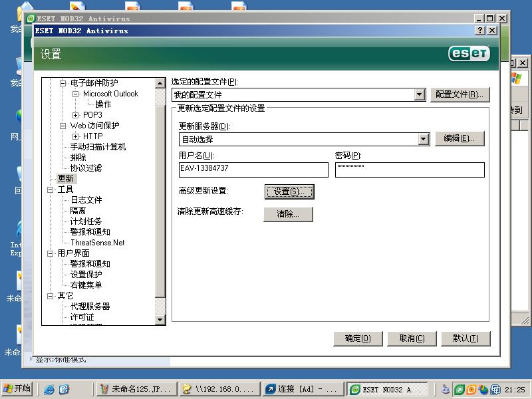
Task: Click inside the 用户名 field showing EAV-13384737
Action: [x=253, y=170]
